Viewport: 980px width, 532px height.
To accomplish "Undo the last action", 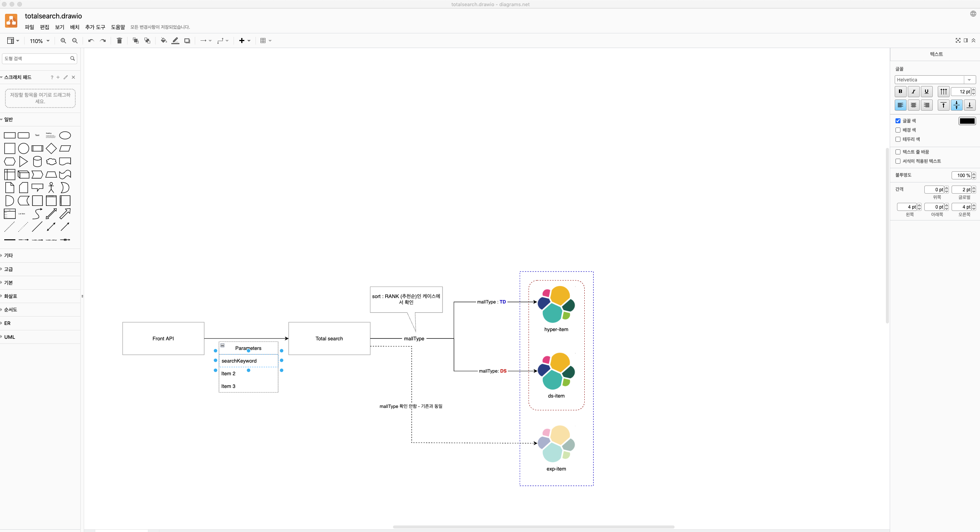I will coord(91,41).
